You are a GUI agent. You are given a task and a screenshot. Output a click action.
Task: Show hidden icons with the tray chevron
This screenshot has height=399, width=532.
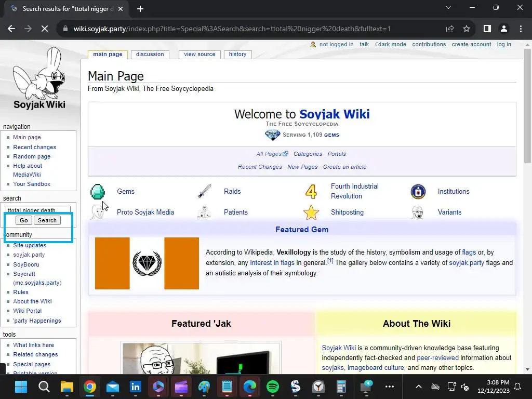coord(419,387)
